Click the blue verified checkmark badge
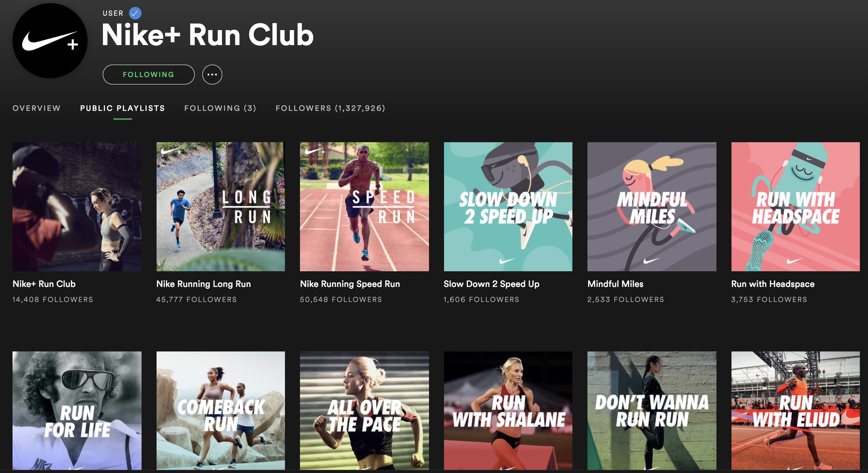The image size is (868, 473). coord(135,13)
